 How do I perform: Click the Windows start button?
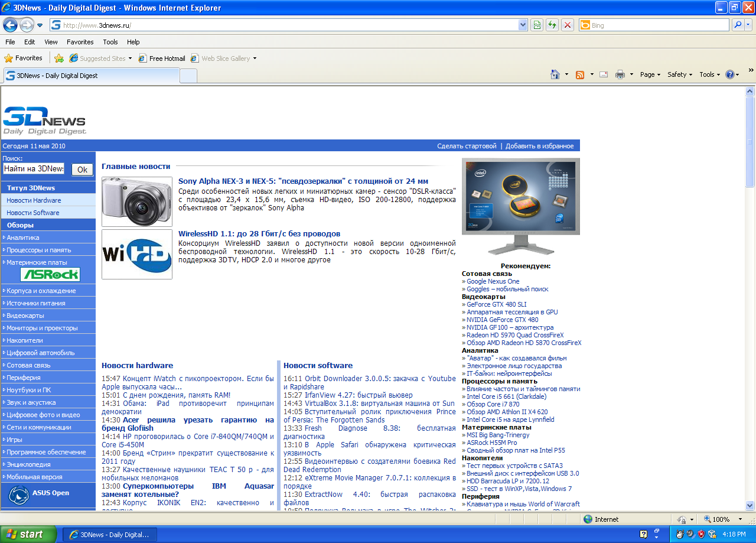click(x=28, y=534)
